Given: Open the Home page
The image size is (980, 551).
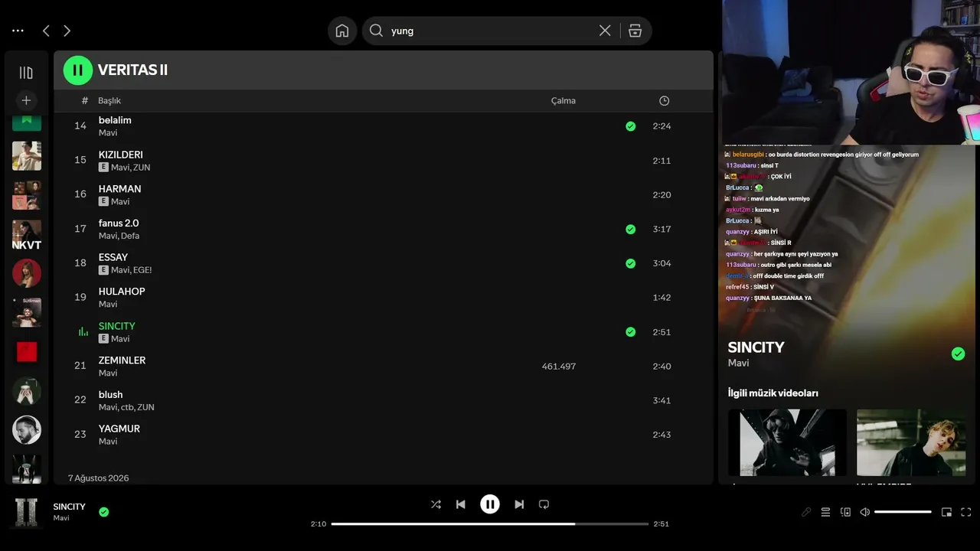Looking at the screenshot, I should point(342,31).
